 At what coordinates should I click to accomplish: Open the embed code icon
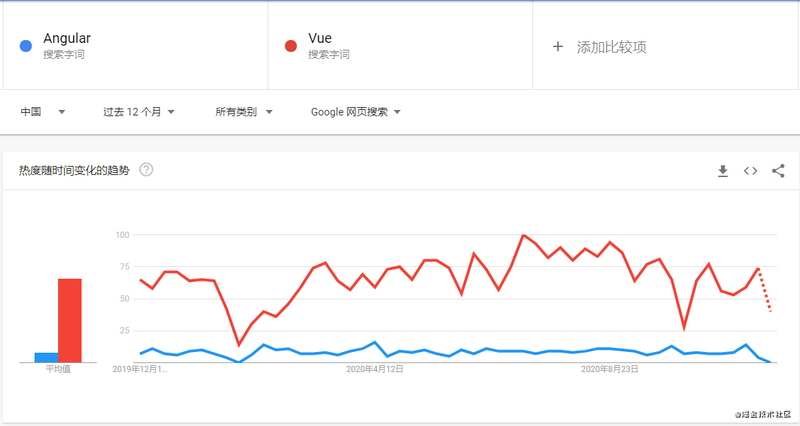[x=750, y=171]
